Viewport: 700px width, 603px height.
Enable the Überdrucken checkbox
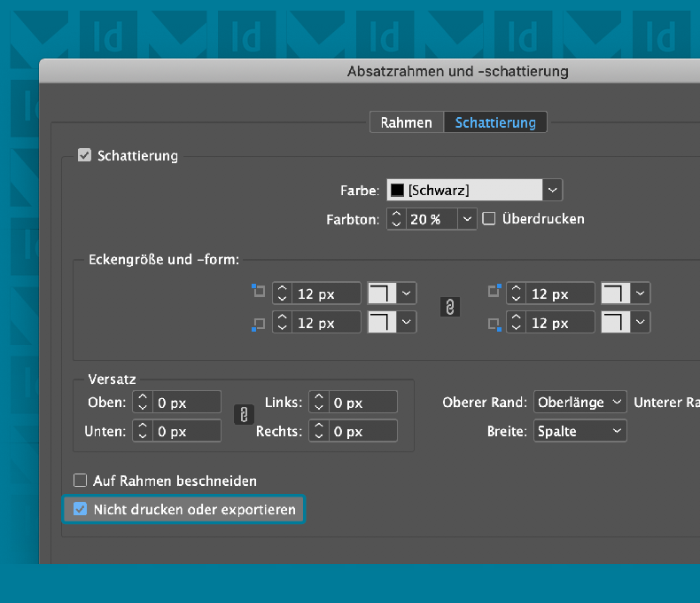coord(488,218)
